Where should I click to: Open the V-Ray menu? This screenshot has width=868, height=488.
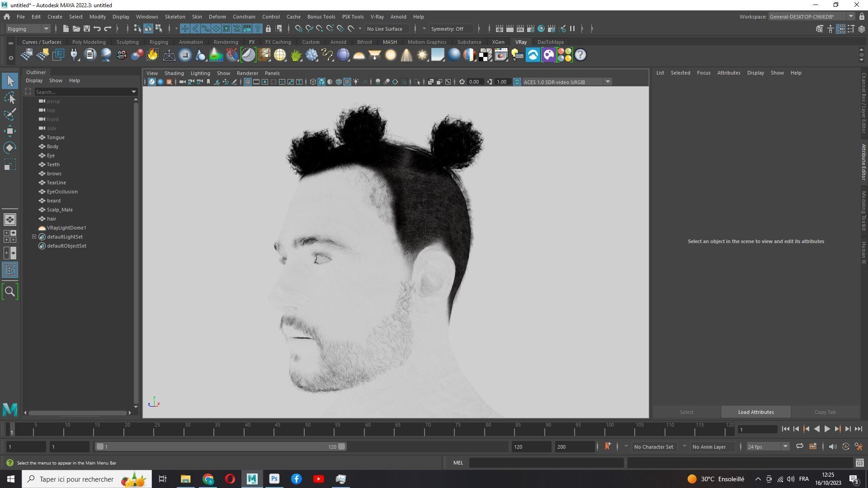377,17
